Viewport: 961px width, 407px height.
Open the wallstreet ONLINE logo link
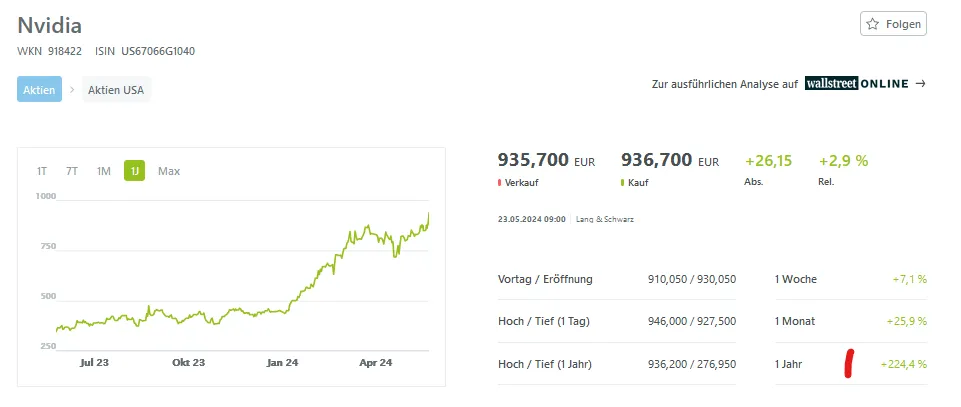tap(857, 84)
